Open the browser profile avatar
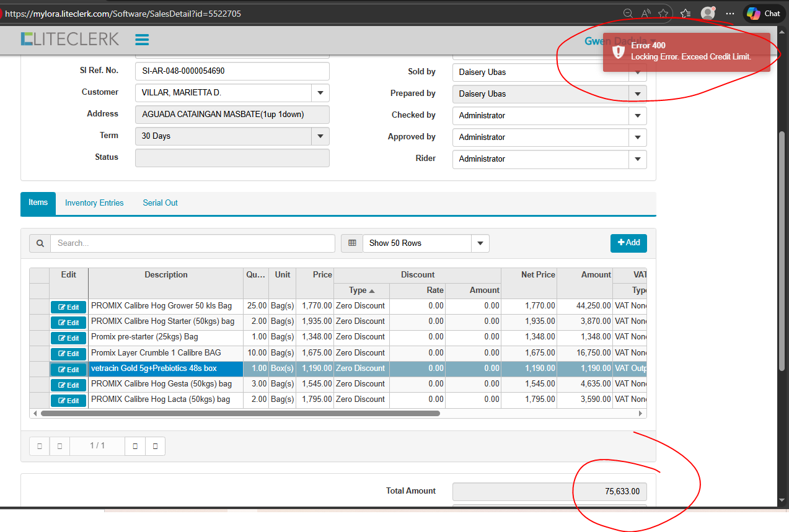789x532 pixels. click(x=707, y=13)
